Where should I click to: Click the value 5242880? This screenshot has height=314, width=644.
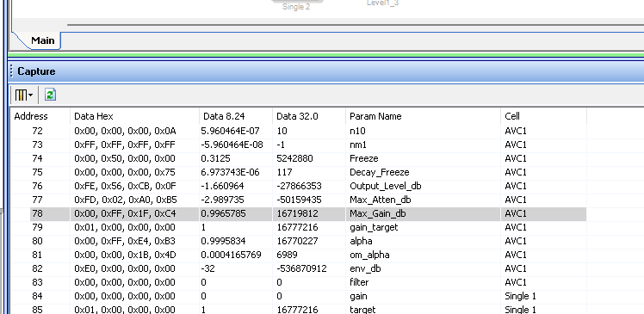click(295, 158)
